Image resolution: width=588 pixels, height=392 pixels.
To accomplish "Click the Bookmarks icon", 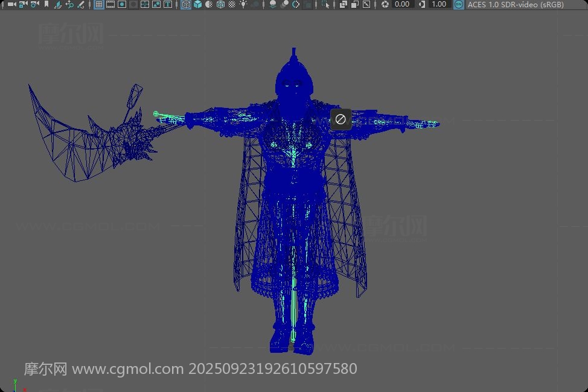I will click(46, 4).
